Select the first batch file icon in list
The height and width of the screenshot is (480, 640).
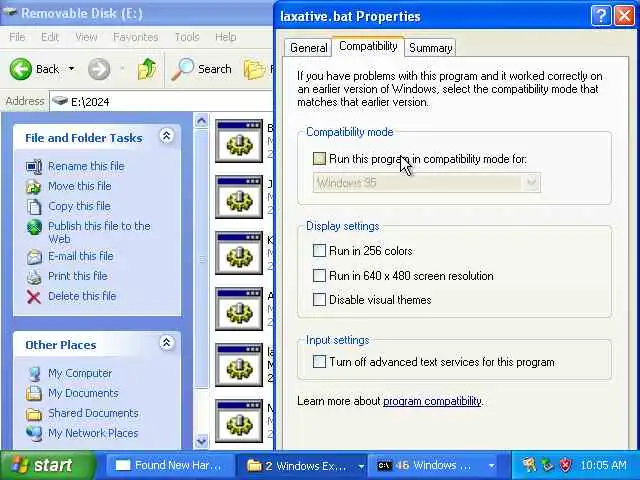point(239,141)
